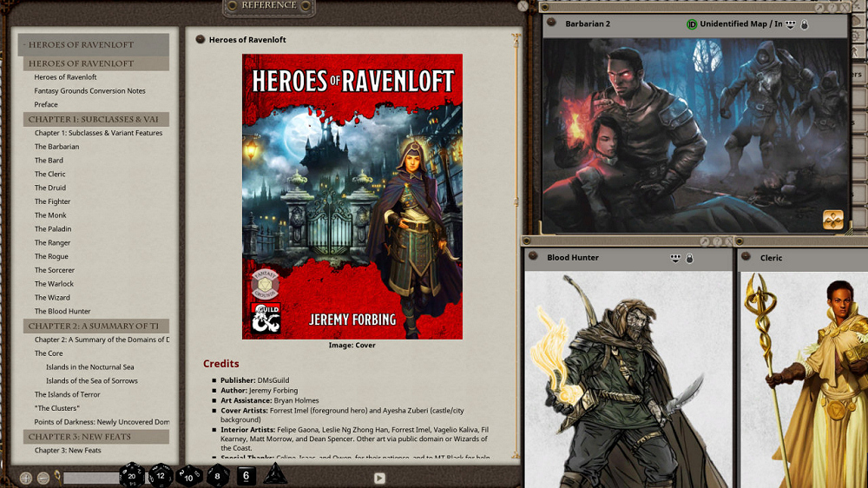Open the Preface page
The width and height of the screenshot is (868, 488).
(x=46, y=104)
